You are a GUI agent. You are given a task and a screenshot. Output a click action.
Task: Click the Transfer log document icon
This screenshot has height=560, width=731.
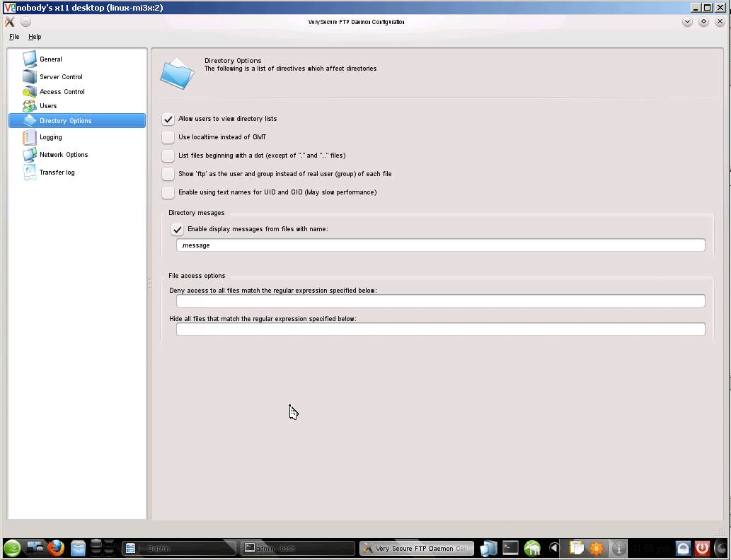tap(30, 173)
